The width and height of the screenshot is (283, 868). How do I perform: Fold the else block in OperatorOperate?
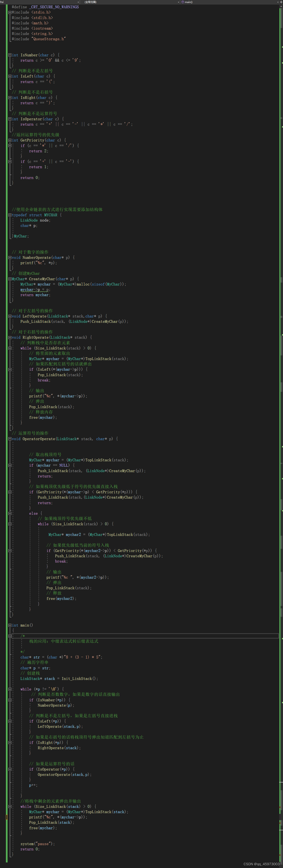pyautogui.click(x=10, y=513)
